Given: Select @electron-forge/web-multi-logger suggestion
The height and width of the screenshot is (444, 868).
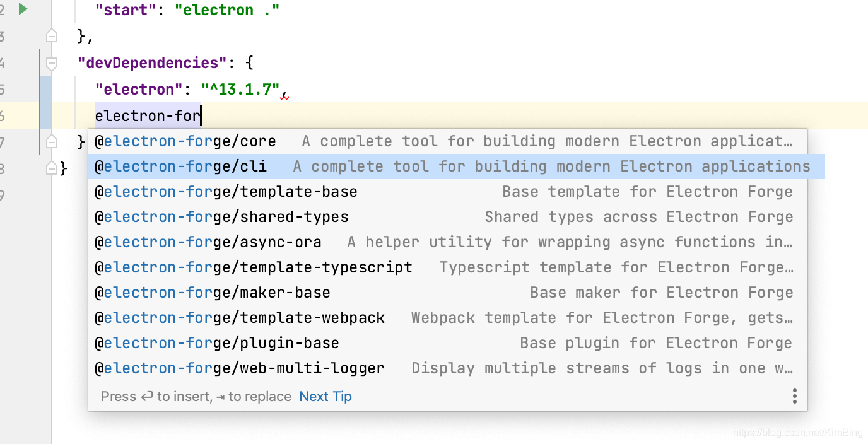Looking at the screenshot, I should [240, 368].
